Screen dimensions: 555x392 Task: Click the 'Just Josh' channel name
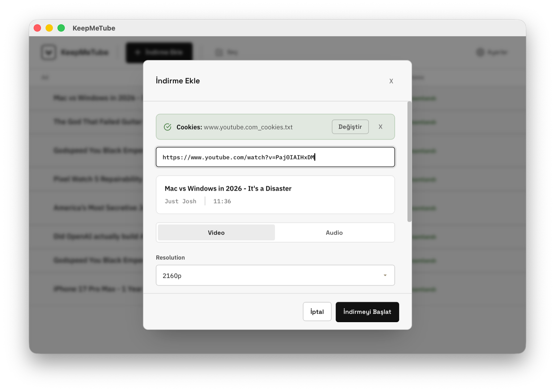[180, 201]
